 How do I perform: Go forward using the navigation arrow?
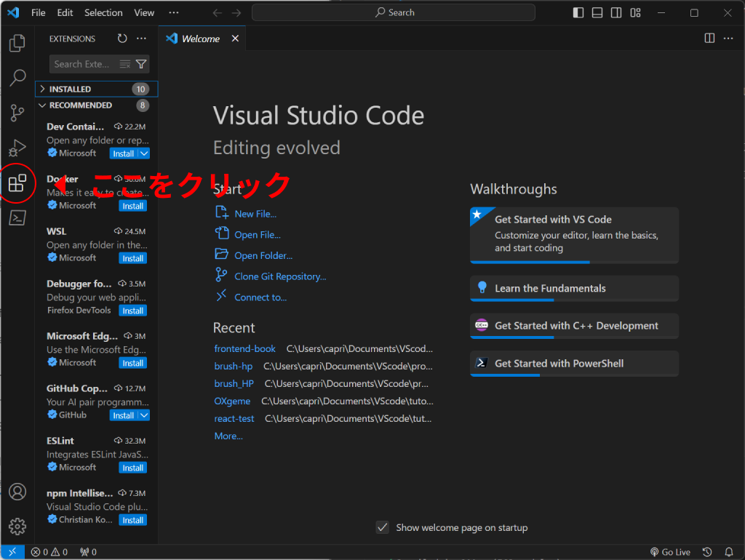point(236,13)
